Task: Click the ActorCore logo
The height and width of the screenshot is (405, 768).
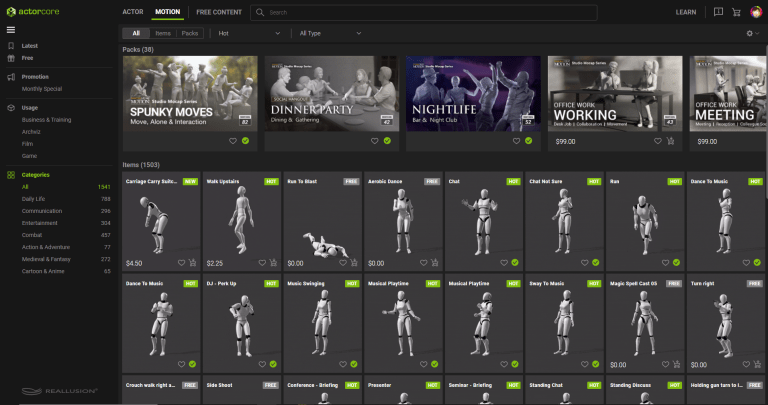Action: click(x=35, y=12)
